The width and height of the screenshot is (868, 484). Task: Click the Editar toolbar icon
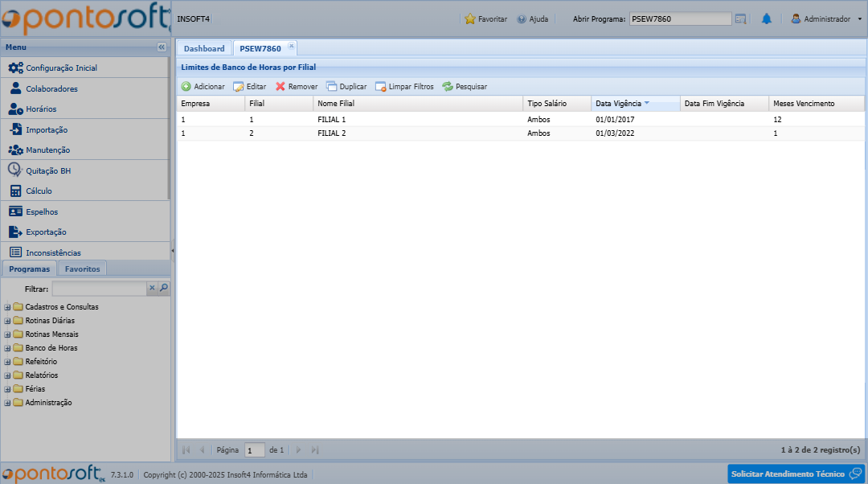click(239, 87)
